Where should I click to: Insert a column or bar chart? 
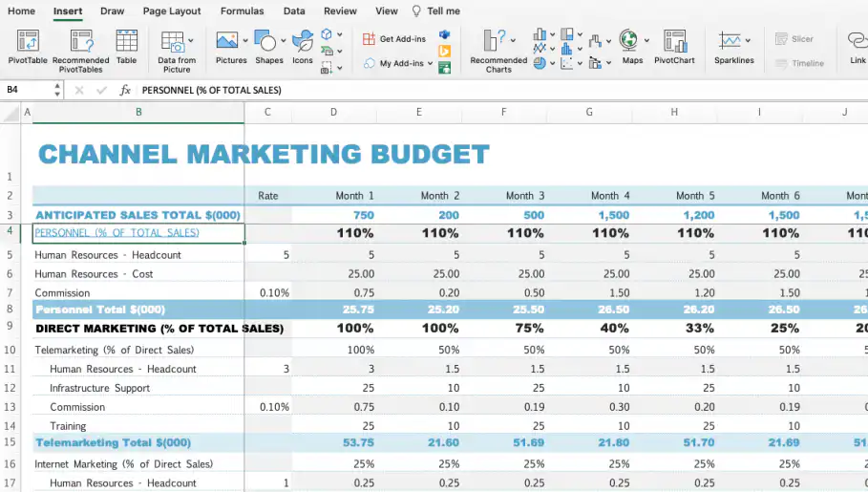click(x=540, y=34)
